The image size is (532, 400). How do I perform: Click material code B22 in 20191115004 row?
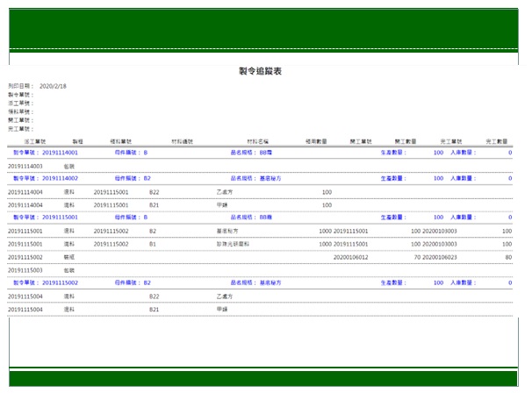click(154, 296)
